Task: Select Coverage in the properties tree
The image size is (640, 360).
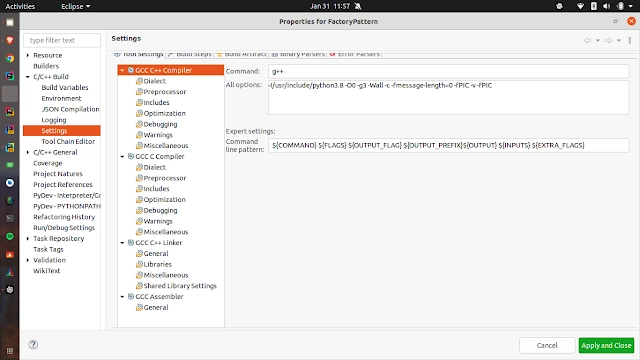Action: 48,163
